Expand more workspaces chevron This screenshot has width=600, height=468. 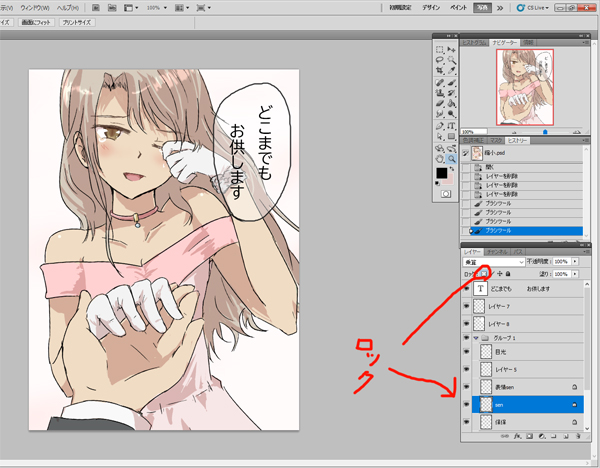click(500, 8)
